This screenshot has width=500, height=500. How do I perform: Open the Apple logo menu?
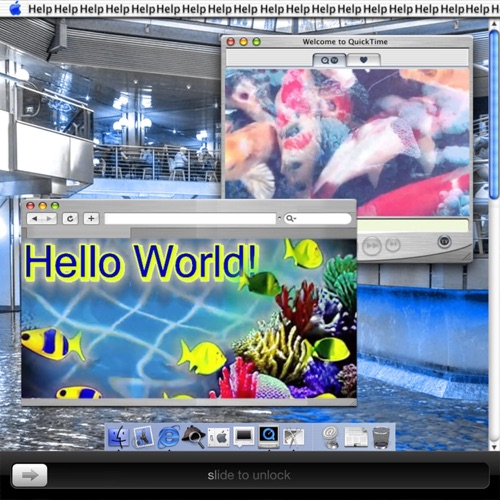coord(15,8)
